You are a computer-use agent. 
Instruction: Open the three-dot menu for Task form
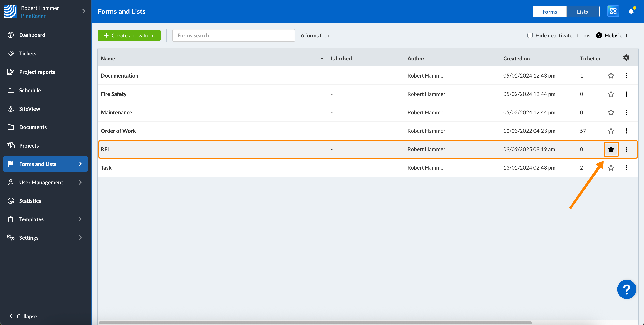(x=626, y=168)
